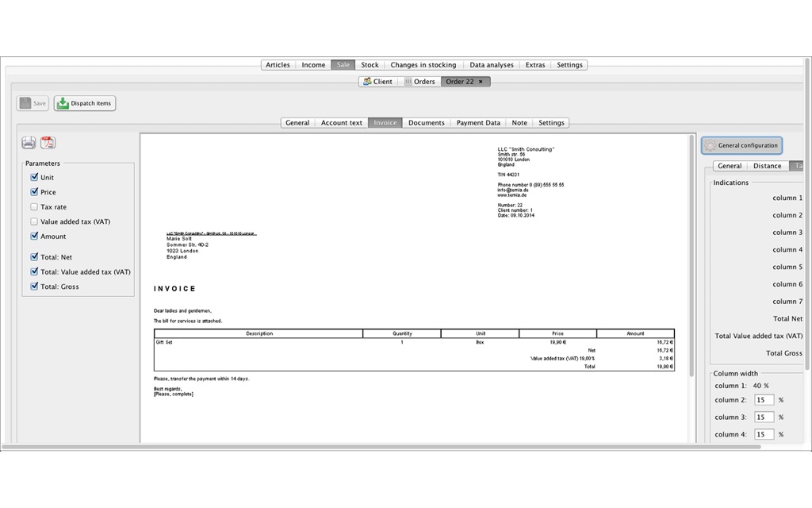Edit column 4 width field
Screen dimensions: 812x508
764,434
